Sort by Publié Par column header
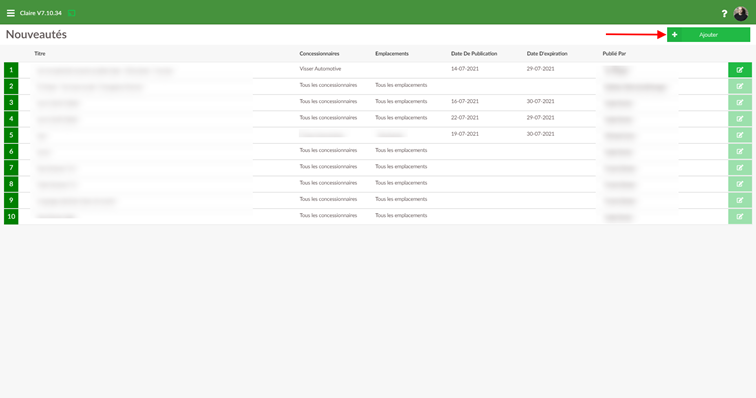Image resolution: width=756 pixels, height=398 pixels. (614, 54)
